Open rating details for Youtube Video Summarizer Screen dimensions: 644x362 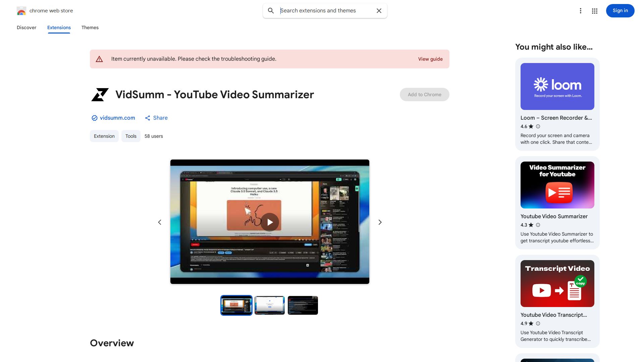pos(538,225)
